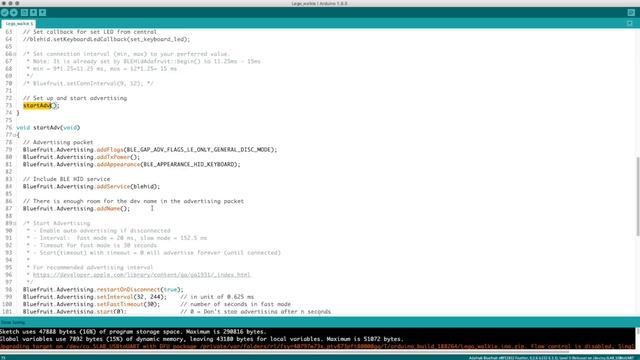Click the line number indicator in bottom-left status bar
Viewport: 640px width, 360px height.
click(3, 358)
